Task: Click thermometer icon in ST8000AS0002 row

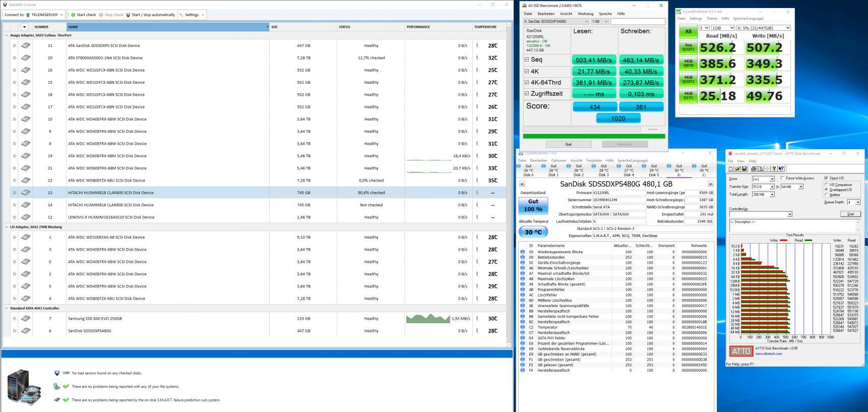Action: 477,58
